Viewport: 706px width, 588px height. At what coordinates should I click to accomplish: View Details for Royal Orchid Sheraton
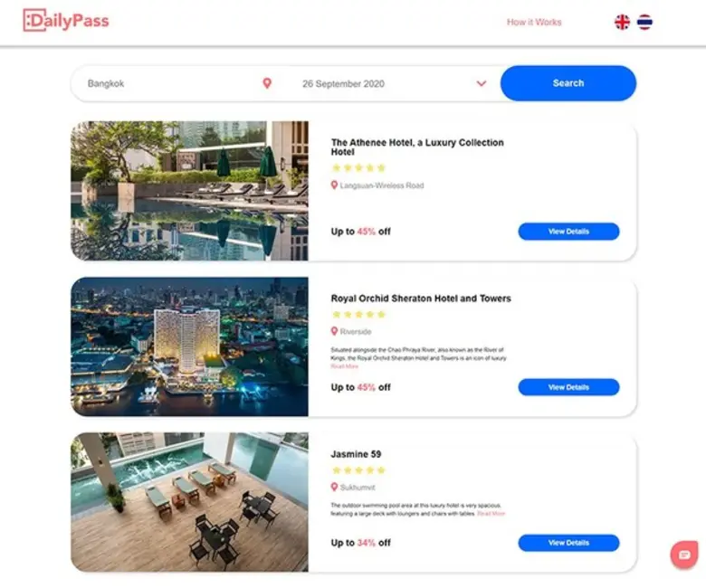[x=568, y=387]
